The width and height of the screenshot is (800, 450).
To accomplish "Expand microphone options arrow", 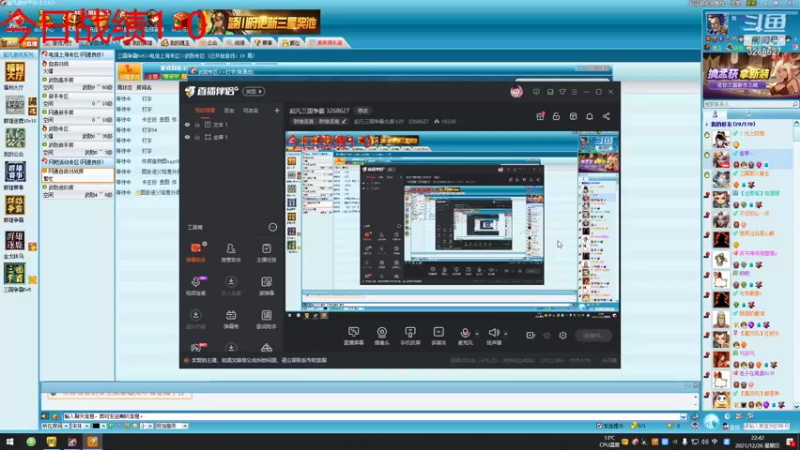I will click(477, 334).
